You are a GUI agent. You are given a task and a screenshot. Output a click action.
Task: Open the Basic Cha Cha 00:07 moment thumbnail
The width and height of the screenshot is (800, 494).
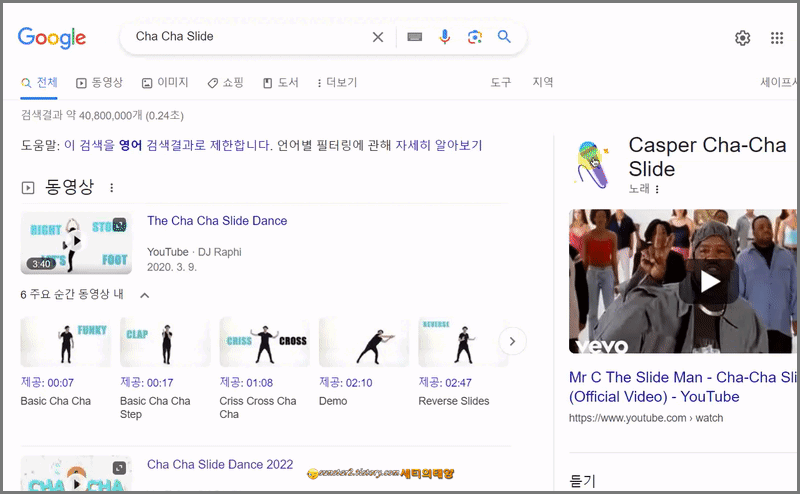click(65, 341)
